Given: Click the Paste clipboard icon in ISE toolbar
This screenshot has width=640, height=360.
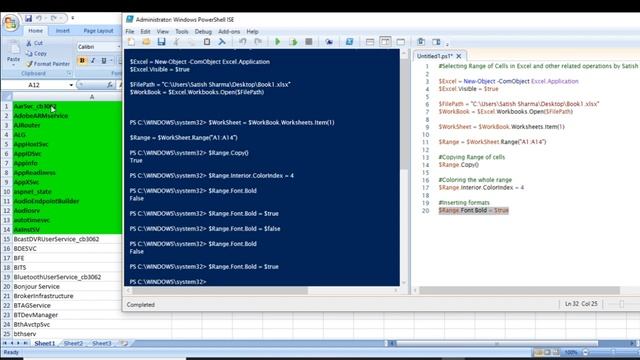Looking at the screenshot, I should (x=207, y=42).
